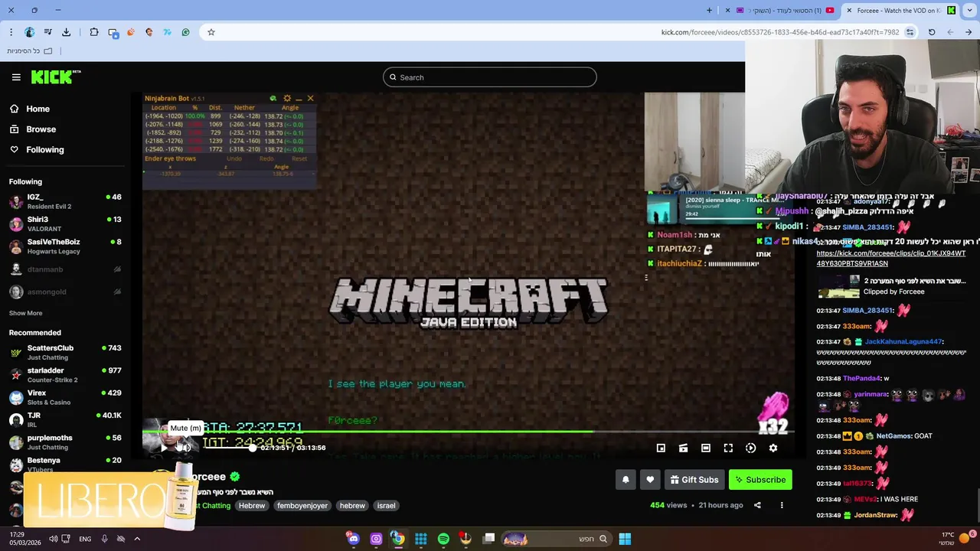The image size is (980, 551).
Task: Share the video
Action: point(757,505)
